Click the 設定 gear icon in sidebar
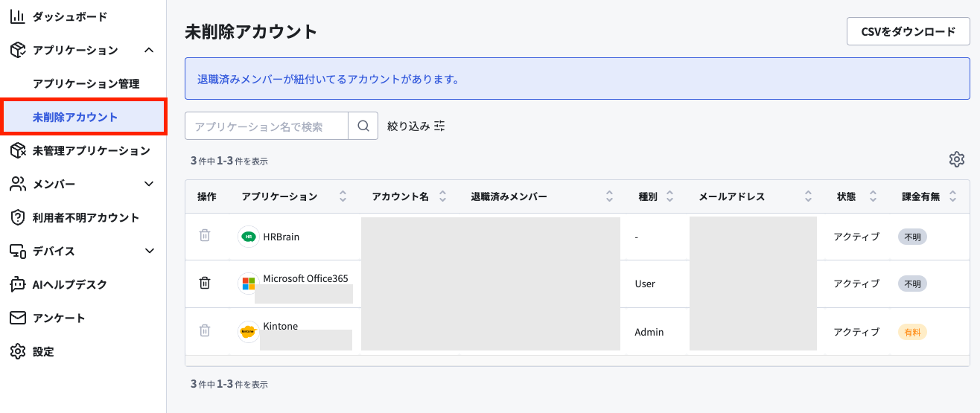Image resolution: width=980 pixels, height=413 pixels. [18, 351]
